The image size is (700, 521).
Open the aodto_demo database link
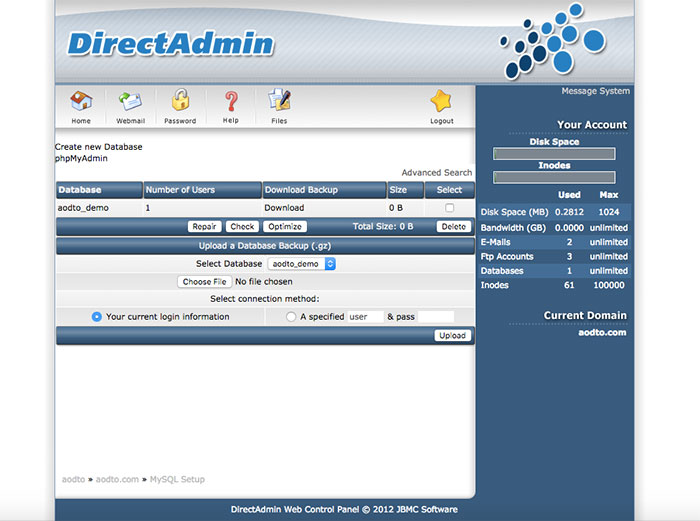[83, 208]
